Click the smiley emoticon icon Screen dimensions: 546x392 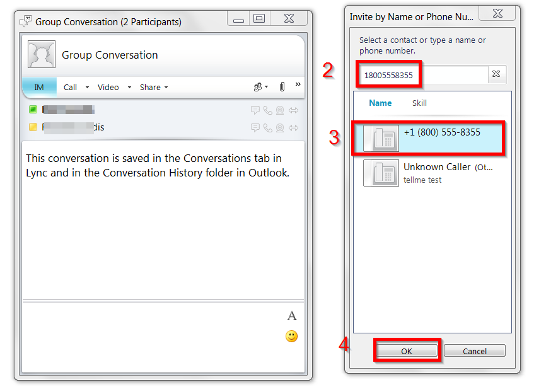tap(291, 337)
